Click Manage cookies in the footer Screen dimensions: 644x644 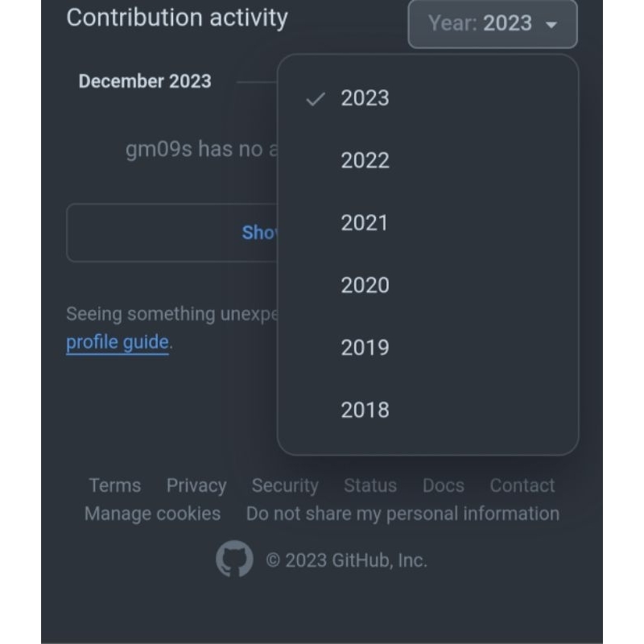pyautogui.click(x=152, y=514)
